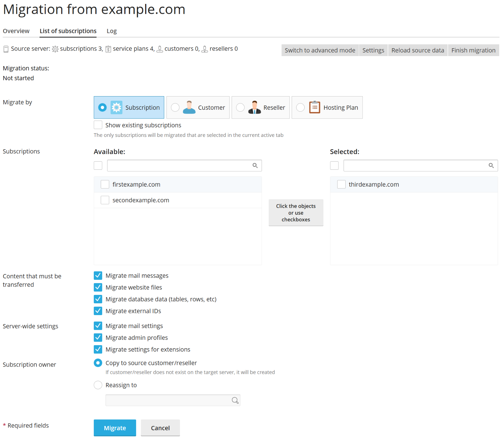504x442 pixels.
Task: Click Switch to advanced mode
Action: (x=320, y=50)
